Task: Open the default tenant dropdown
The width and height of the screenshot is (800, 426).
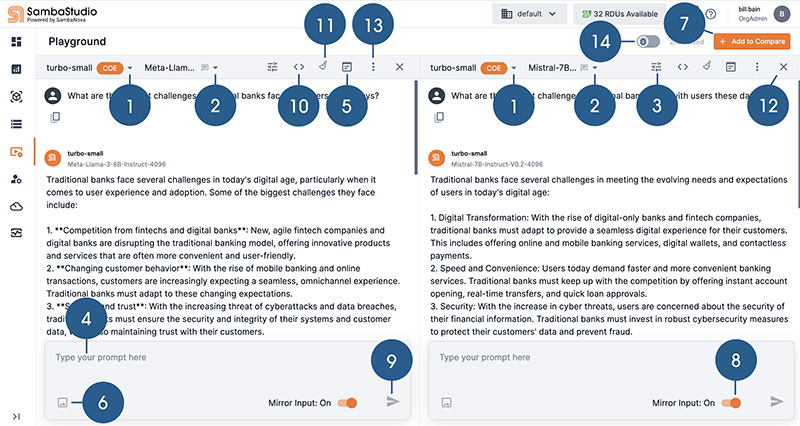Action: [529, 14]
